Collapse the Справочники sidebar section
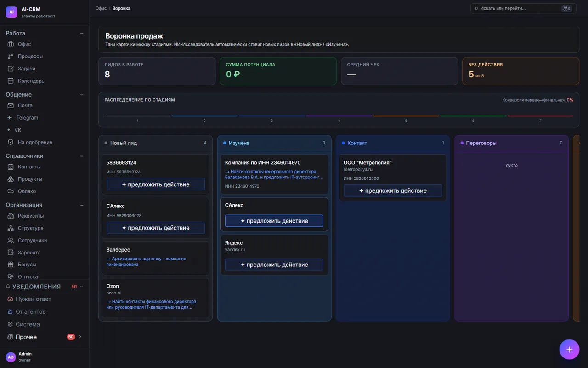588x368 pixels. pos(82,156)
